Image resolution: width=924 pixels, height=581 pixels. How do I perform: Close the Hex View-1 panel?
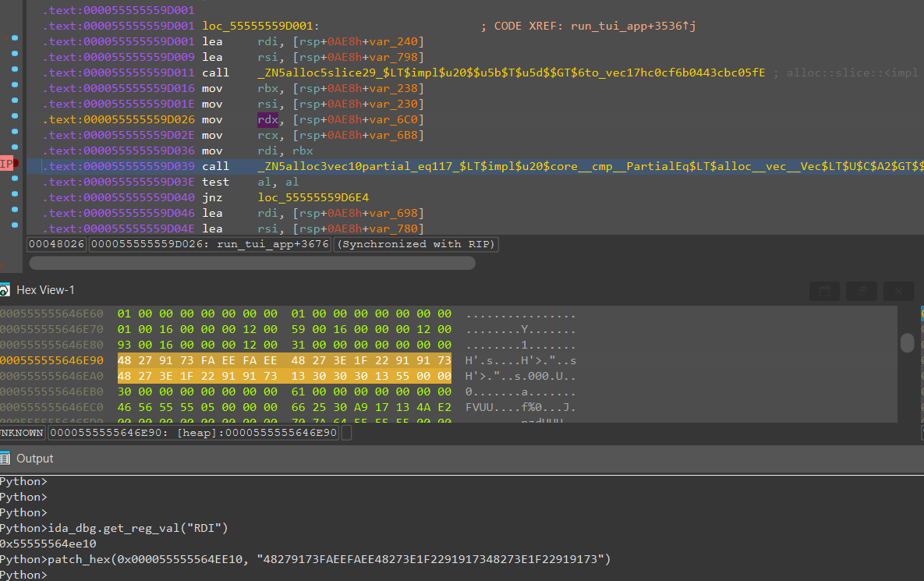899,291
